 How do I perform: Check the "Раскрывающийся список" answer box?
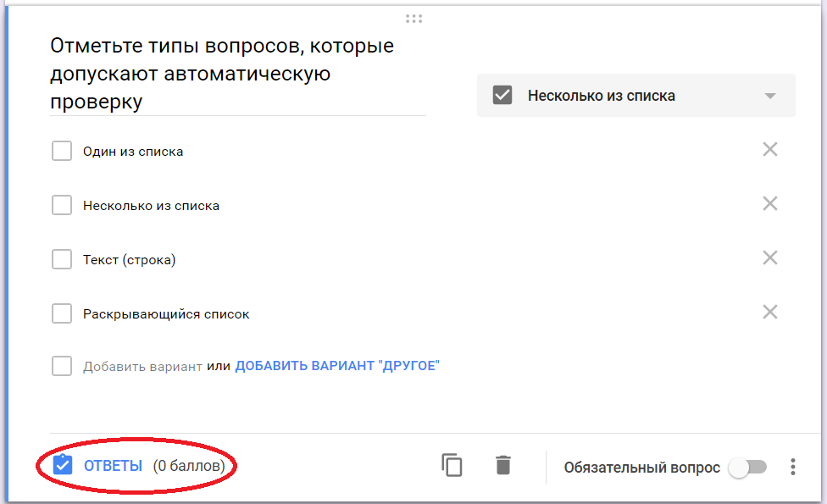[x=61, y=313]
